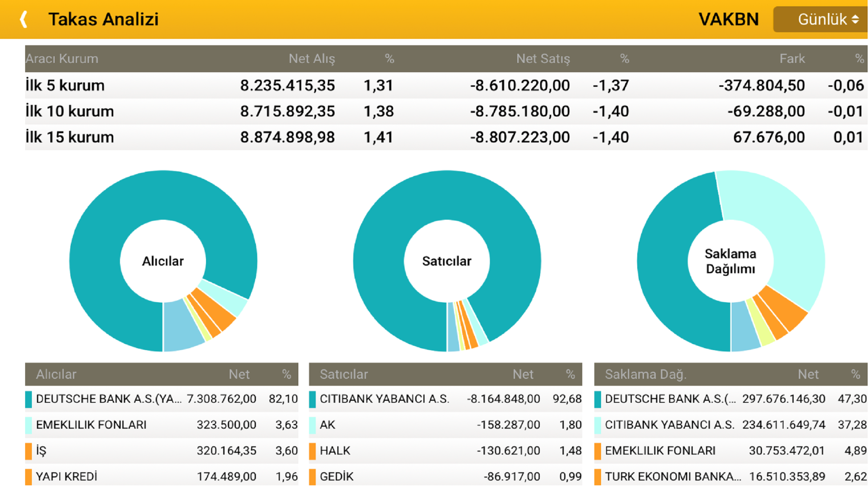Tap the Alıcılar donut chart center

click(163, 261)
